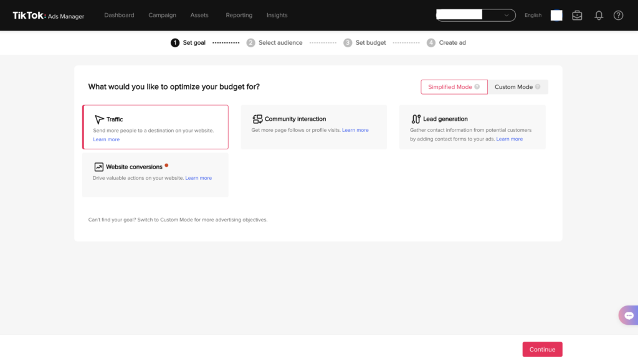This screenshot has height=364, width=638.
Task: Switch to Custom Mode
Action: pyautogui.click(x=518, y=87)
